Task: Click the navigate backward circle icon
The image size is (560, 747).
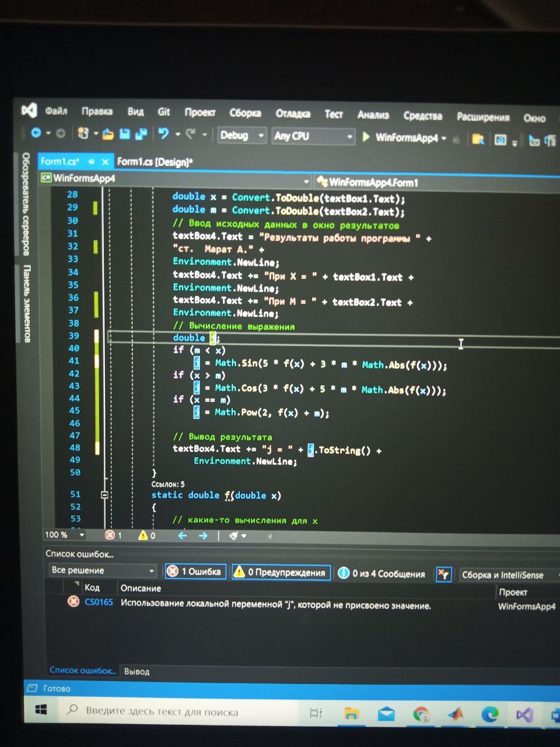Action: (x=36, y=133)
